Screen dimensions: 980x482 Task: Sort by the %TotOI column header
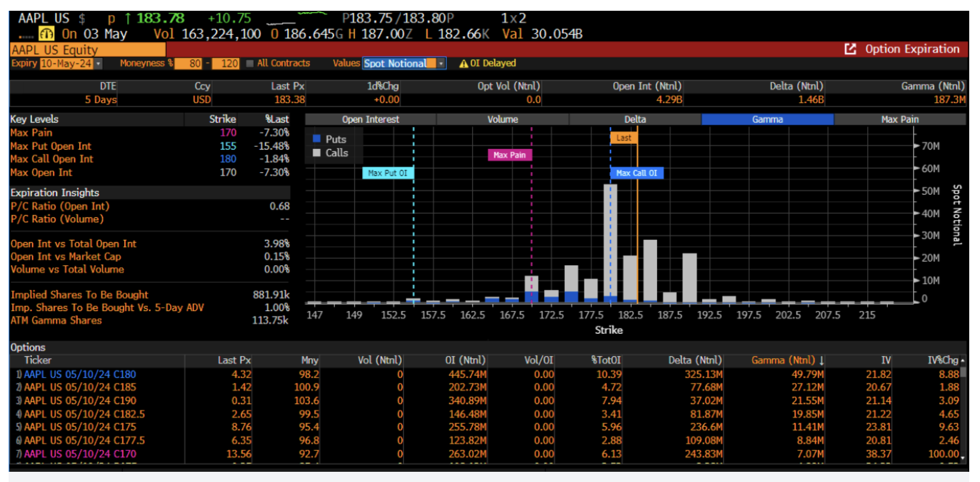pos(606,360)
